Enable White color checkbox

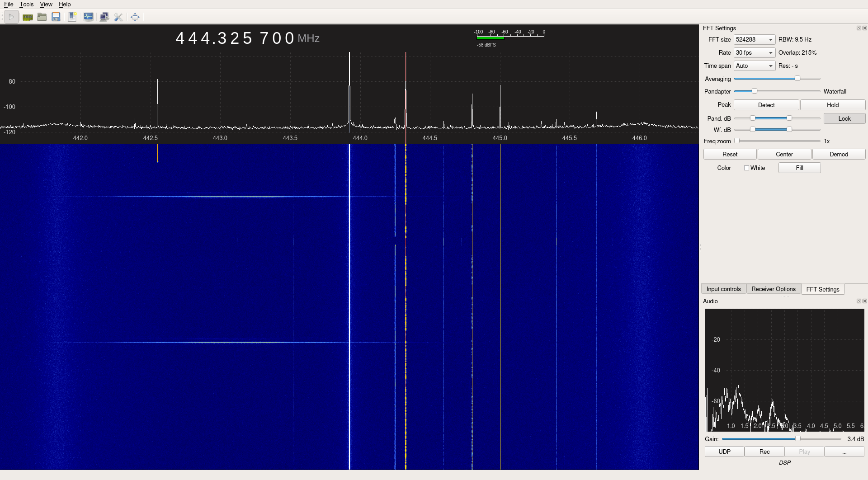pos(747,168)
